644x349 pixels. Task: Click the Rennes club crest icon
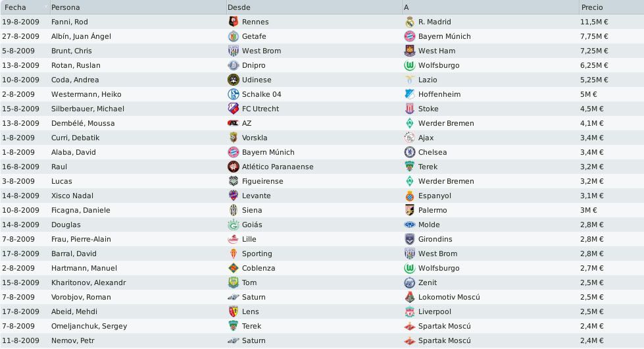234,22
